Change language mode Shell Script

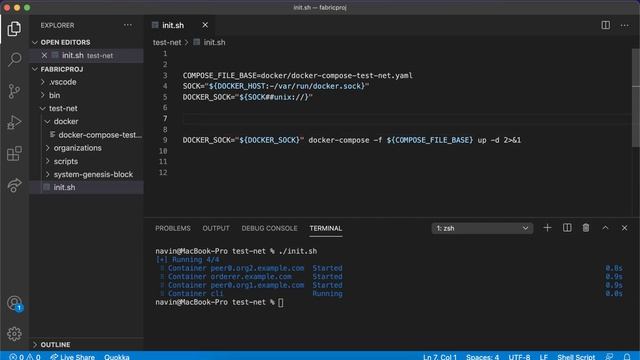point(576,357)
